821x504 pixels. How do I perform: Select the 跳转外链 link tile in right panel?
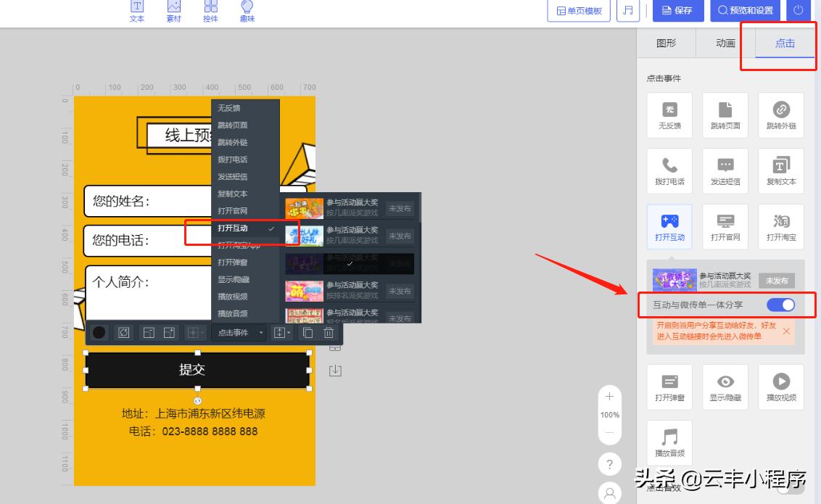(x=781, y=115)
